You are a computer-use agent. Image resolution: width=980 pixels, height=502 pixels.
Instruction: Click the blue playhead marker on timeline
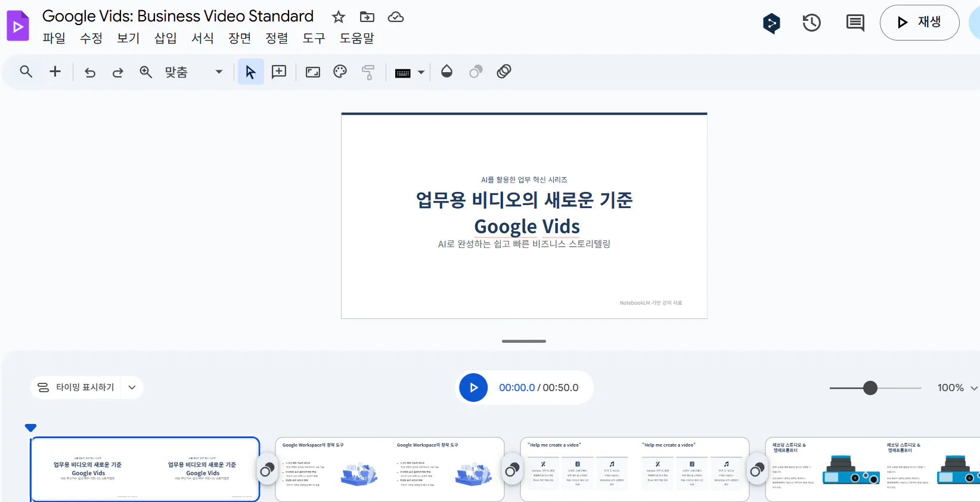tap(31, 427)
